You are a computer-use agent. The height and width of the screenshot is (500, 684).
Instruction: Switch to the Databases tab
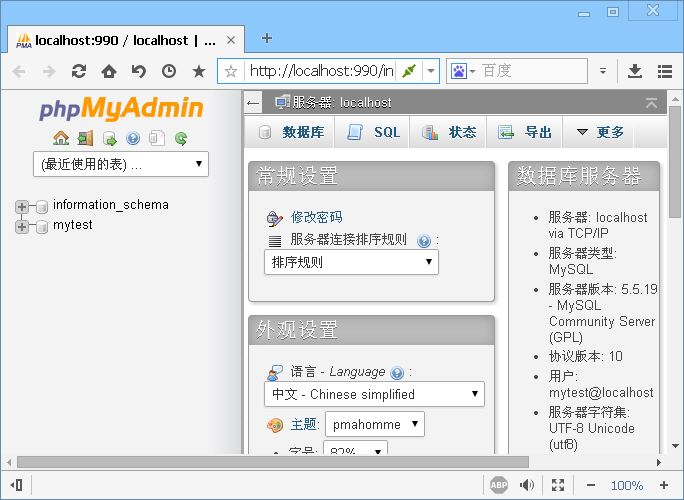290,132
